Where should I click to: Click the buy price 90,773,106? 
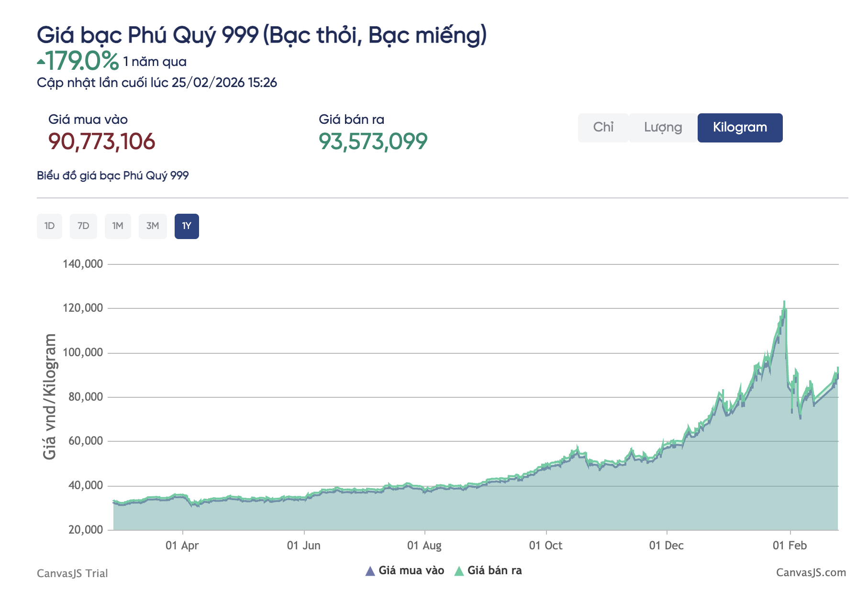click(x=101, y=142)
